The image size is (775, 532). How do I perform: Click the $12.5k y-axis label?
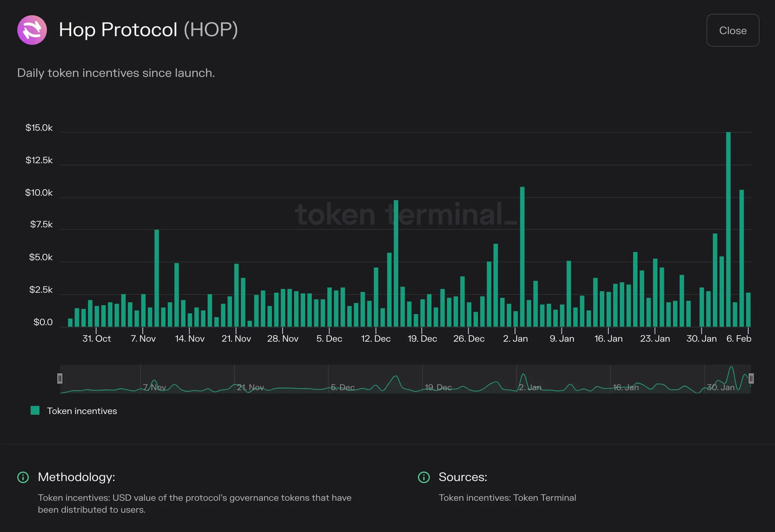click(x=39, y=160)
